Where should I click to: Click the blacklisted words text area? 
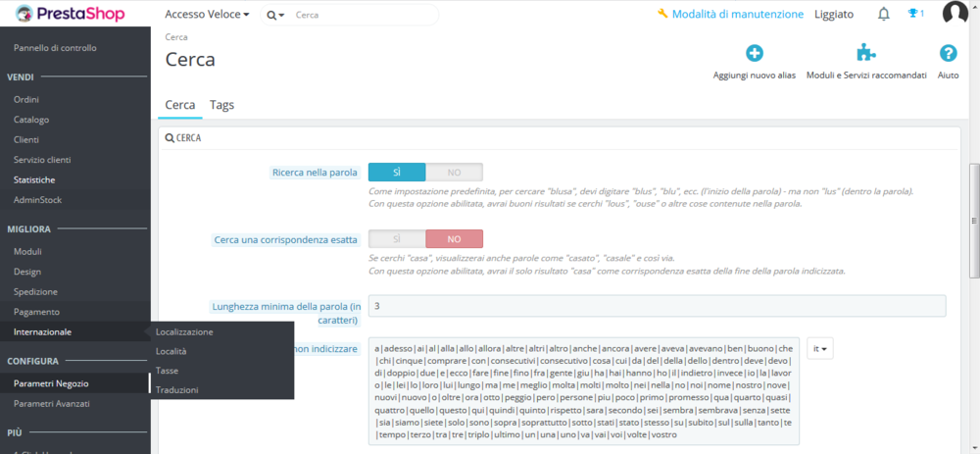tap(584, 391)
